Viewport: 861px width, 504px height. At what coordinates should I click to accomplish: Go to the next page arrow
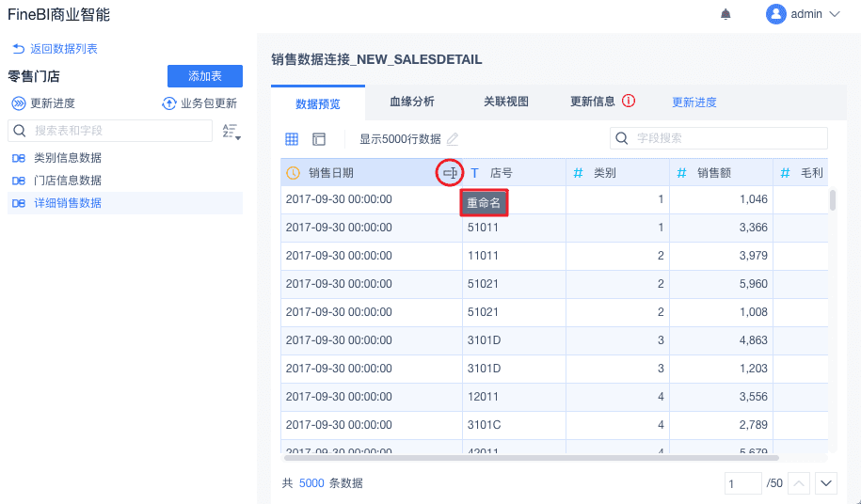(x=826, y=483)
